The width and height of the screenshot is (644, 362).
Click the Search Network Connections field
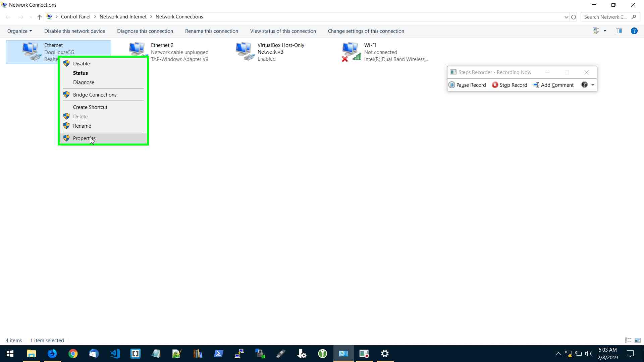(x=605, y=17)
